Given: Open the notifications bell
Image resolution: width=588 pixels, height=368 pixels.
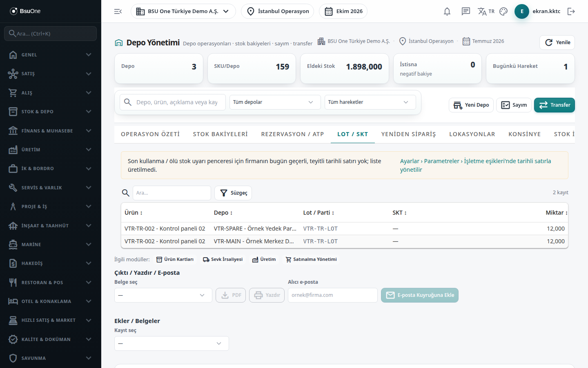Looking at the screenshot, I should click(x=447, y=11).
